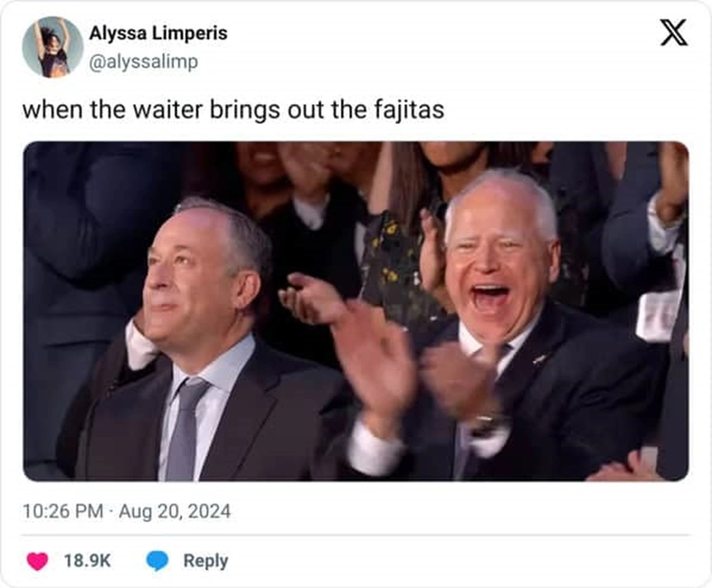This screenshot has height=588, width=712.
Task: Click the Aug 20, 2024 date
Action: click(174, 511)
